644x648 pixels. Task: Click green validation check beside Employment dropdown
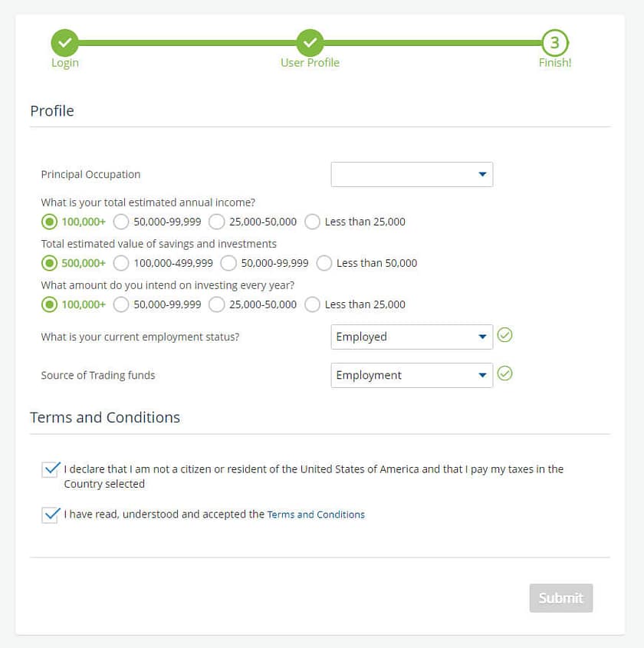[504, 373]
